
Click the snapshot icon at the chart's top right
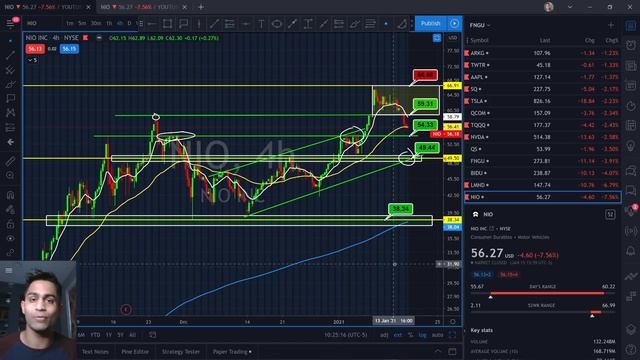pos(437,38)
